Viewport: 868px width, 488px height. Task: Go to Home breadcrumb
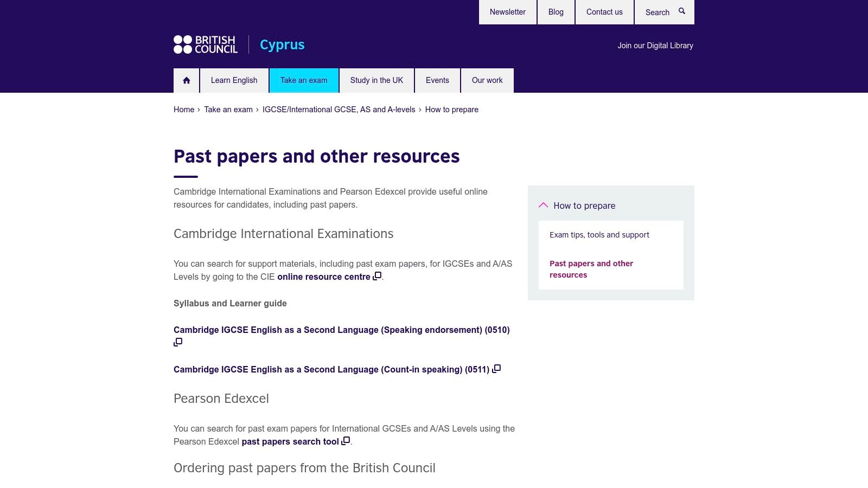184,110
